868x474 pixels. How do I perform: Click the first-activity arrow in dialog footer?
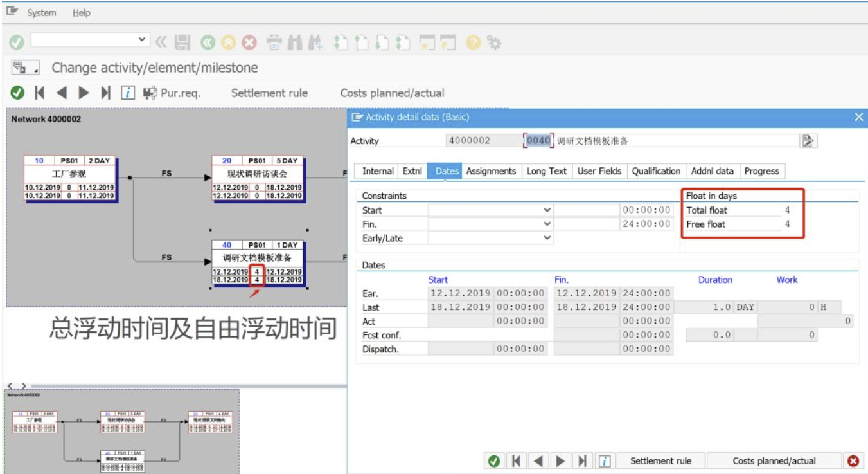[515, 460]
